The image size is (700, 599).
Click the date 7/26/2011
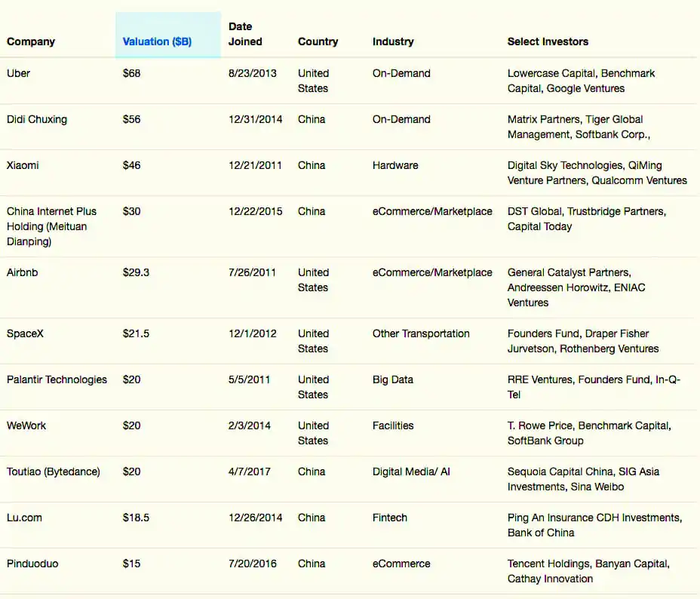[252, 272]
